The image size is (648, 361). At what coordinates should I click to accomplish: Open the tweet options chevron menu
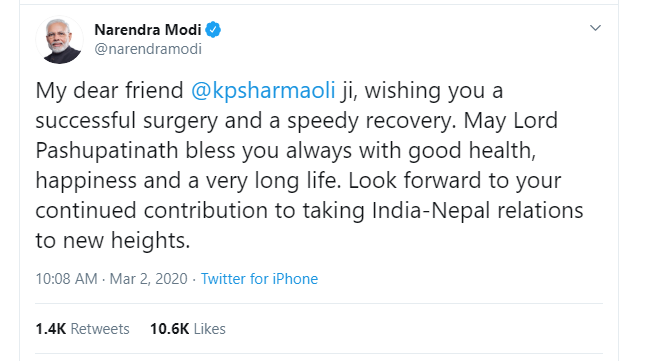click(x=595, y=28)
